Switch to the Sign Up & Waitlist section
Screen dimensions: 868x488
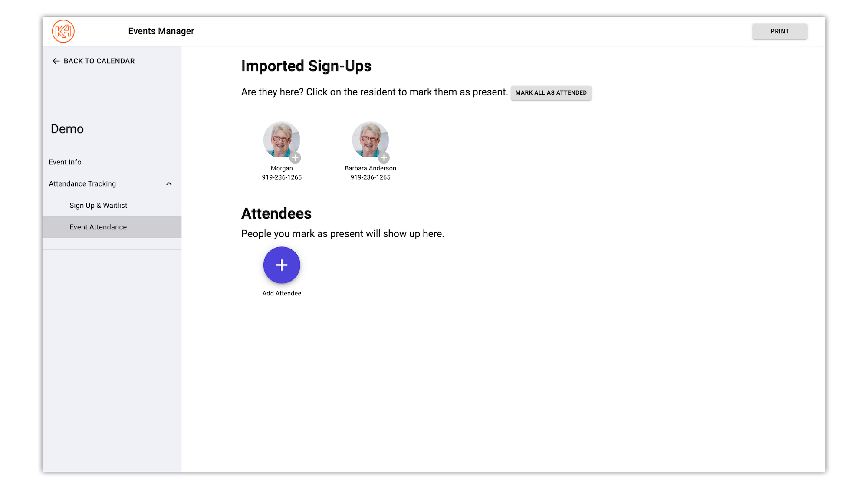(x=98, y=205)
